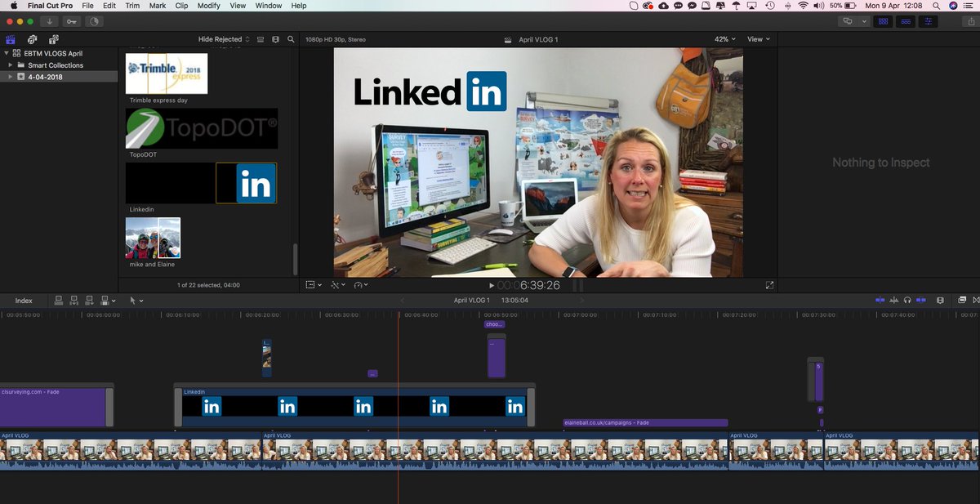This screenshot has width=980, height=504.
Task: Click the April VLOG 1 viewer title
Action: (x=538, y=39)
